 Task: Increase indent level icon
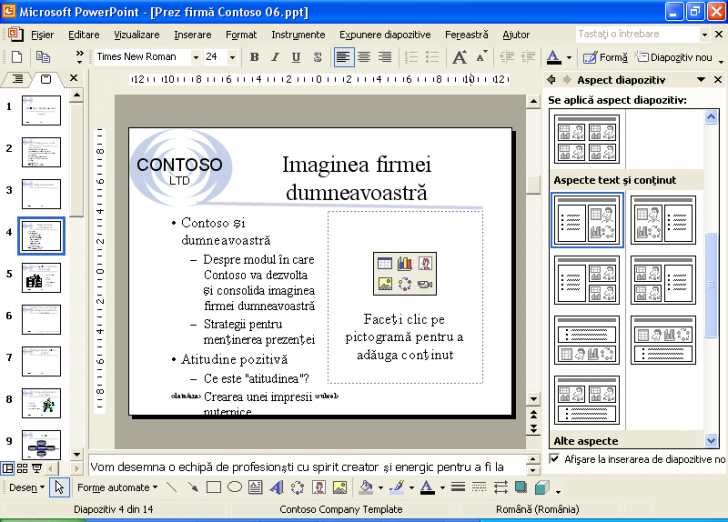click(x=528, y=57)
